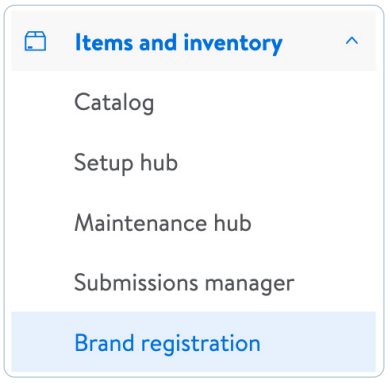Go to Setup hub
Image resolution: width=390 pixels, height=383 pixels.
pos(126,163)
